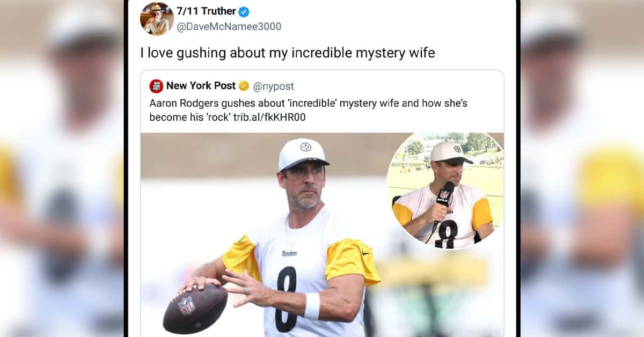Viewport: 644px width, 337px height.
Task: Click the NFL shield on the football
Action: (186, 305)
